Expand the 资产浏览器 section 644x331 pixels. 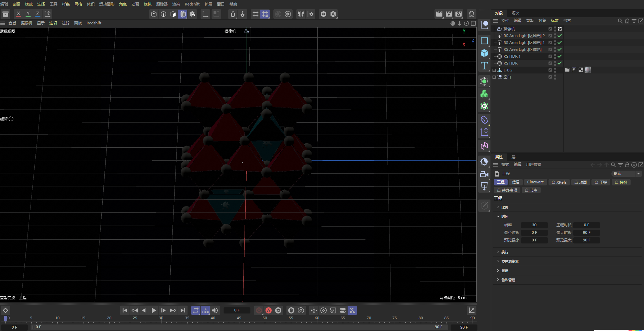(x=498, y=261)
